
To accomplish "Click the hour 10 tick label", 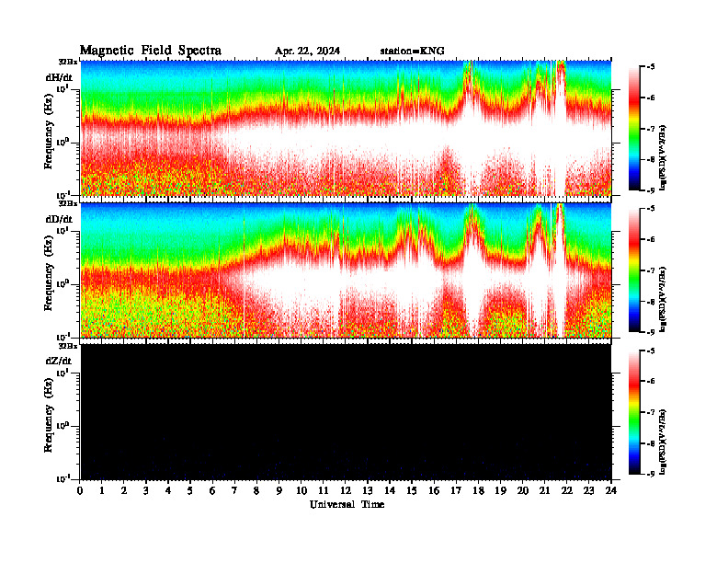I will tap(301, 491).
